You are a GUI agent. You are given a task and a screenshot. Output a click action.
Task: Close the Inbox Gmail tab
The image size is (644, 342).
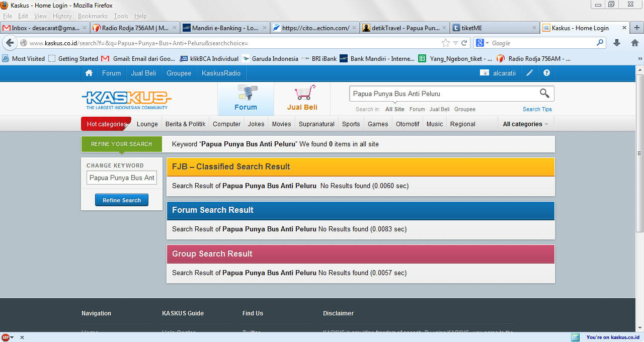pyautogui.click(x=85, y=28)
